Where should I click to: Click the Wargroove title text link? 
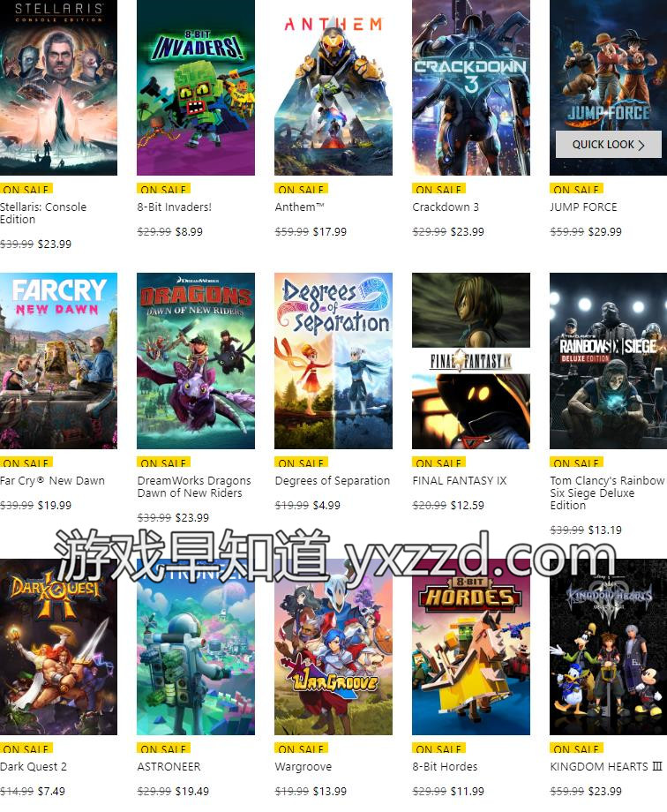point(304,766)
